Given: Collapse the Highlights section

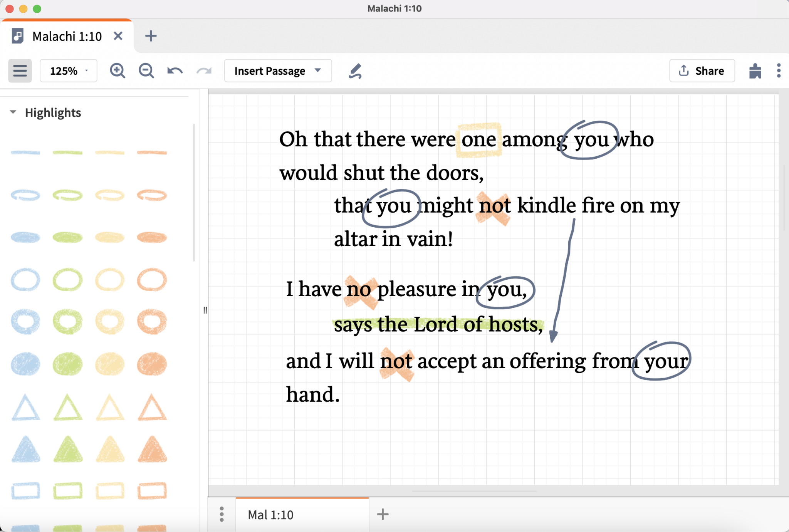Looking at the screenshot, I should pos(13,112).
